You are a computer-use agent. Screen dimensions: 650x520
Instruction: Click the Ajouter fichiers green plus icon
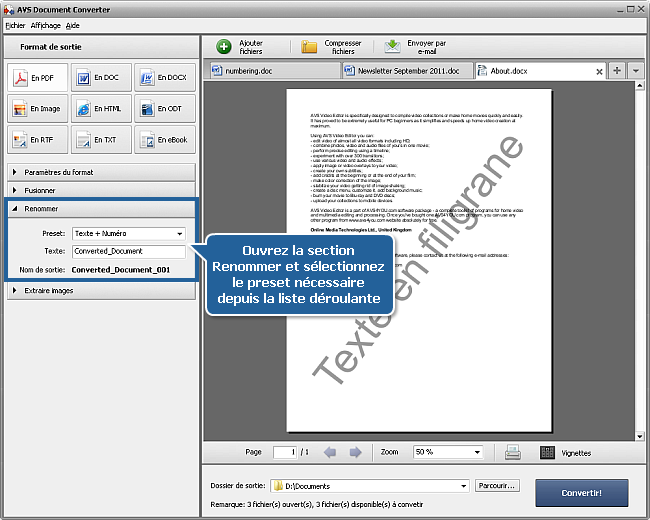tap(224, 46)
